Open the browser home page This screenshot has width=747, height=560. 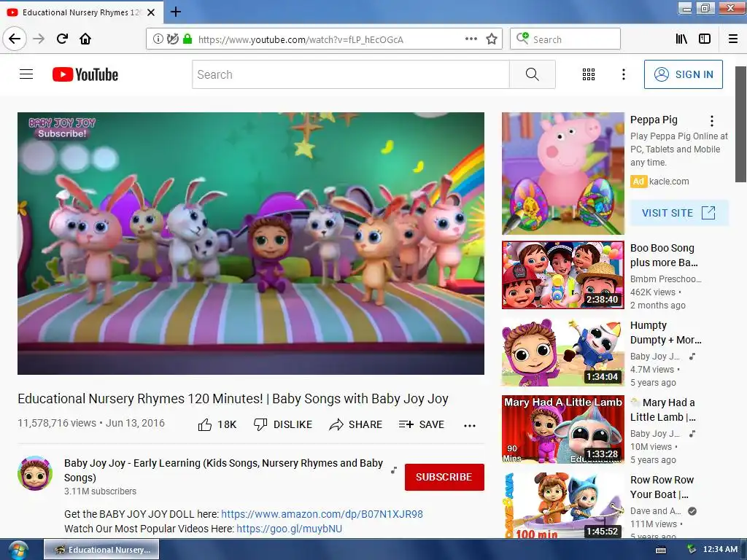(x=85, y=39)
